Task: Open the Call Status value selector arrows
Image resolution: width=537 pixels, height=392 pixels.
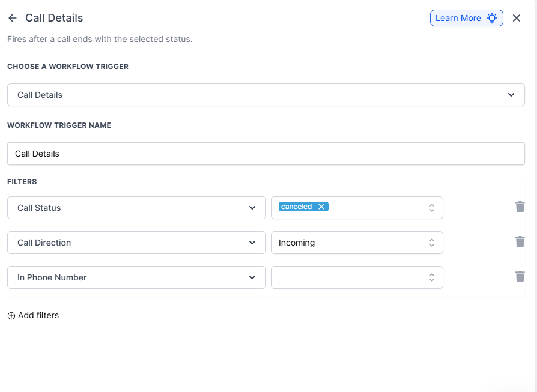Action: point(431,208)
